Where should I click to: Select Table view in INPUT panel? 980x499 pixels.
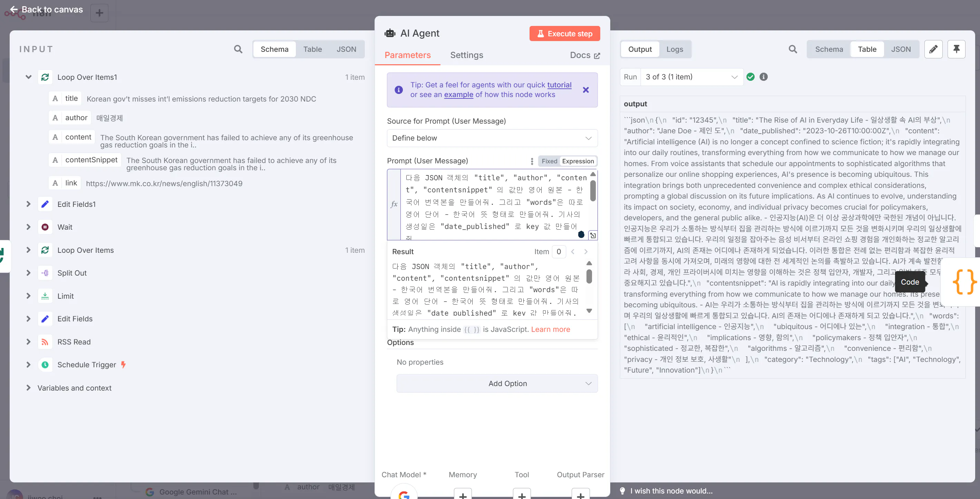point(312,49)
